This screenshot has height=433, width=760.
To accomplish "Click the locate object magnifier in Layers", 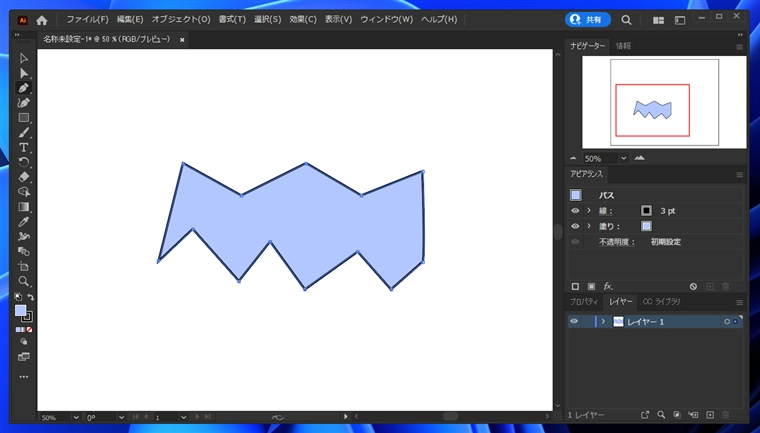I will [x=661, y=415].
